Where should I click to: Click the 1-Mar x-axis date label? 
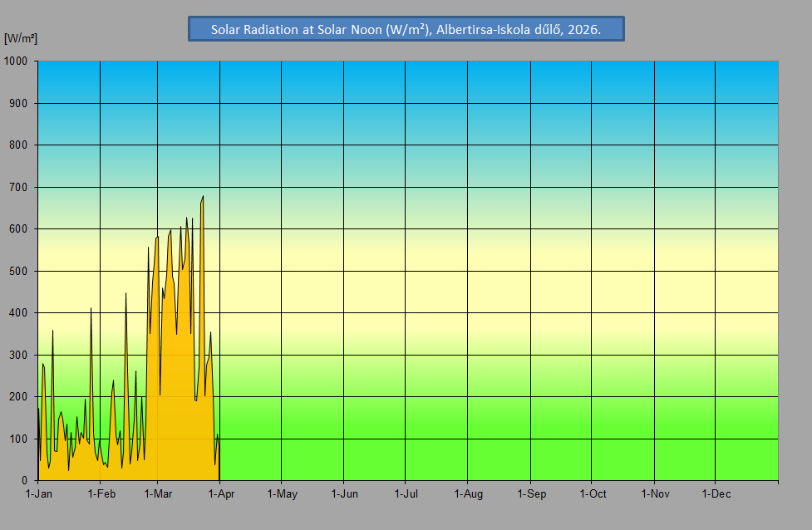tap(157, 494)
